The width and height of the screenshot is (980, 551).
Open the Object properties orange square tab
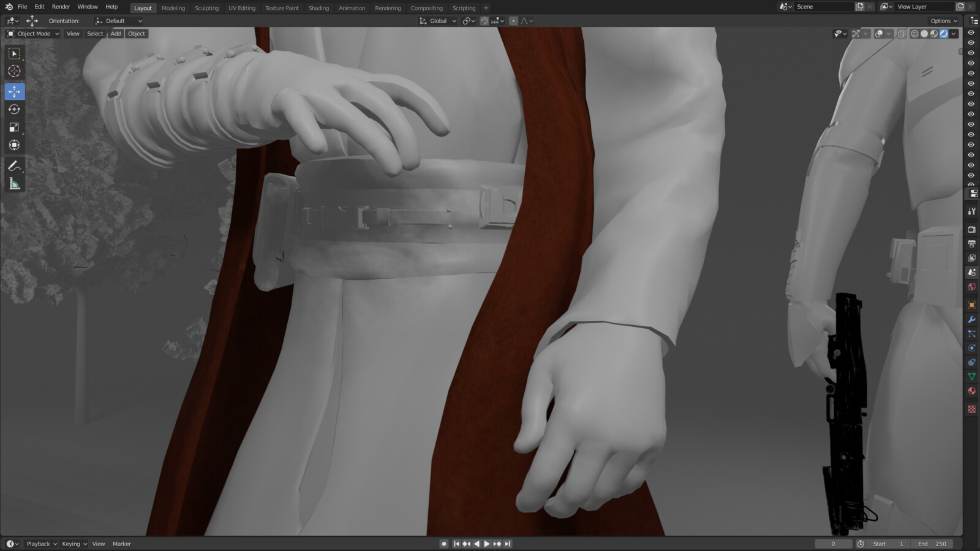[972, 305]
